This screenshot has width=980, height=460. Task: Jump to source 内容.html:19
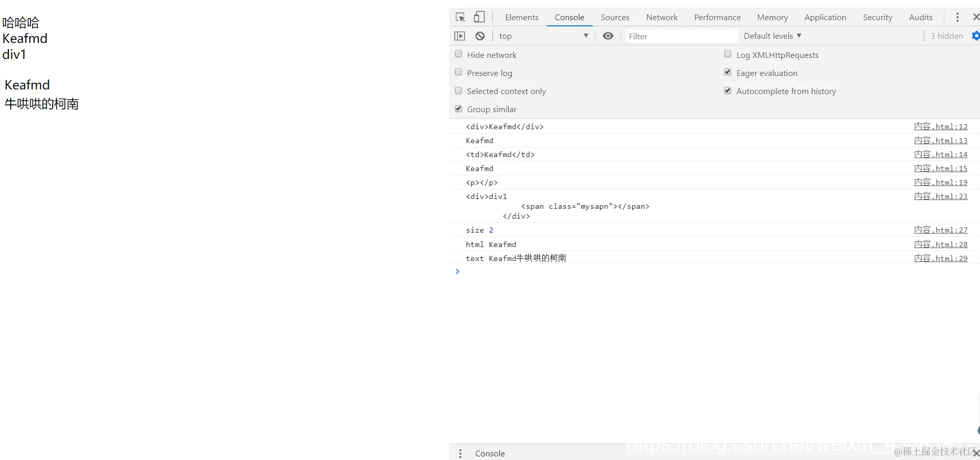coord(941,182)
